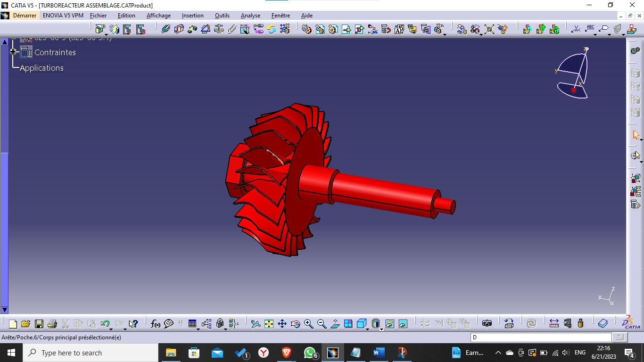Click the scroll up arrow of tree scrollbar

pyautogui.click(x=5, y=42)
